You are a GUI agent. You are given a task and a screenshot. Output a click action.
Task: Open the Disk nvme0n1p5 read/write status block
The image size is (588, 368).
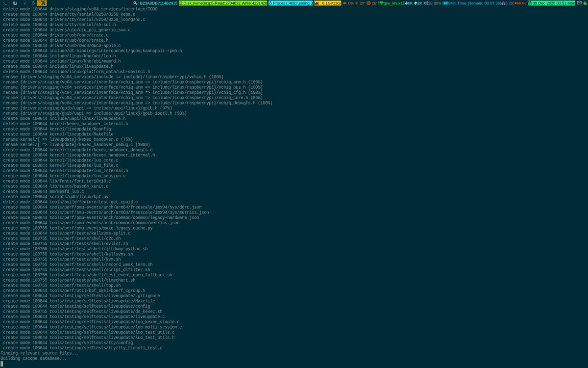pyautogui.click(x=223, y=3)
